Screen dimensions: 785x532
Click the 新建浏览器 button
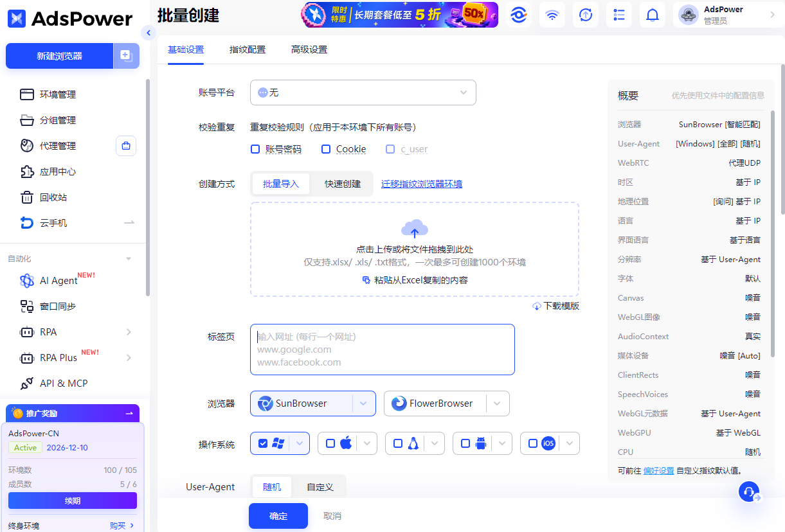tap(59, 56)
